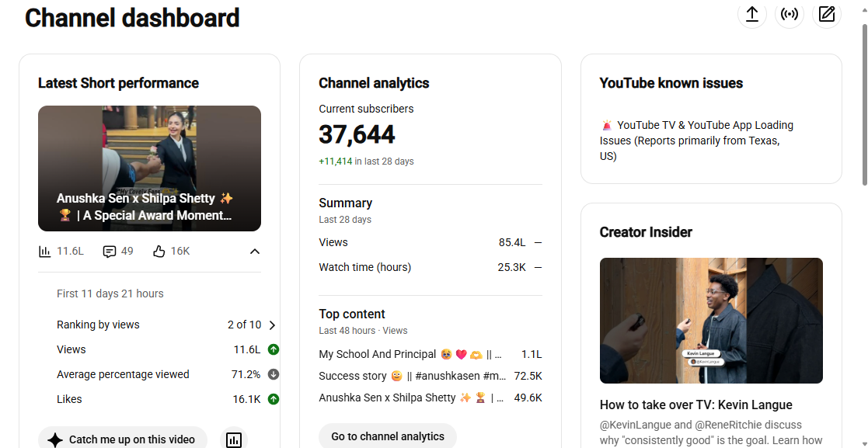Click the thumbs-up likes icon beside 16K
Screen dimensions: 868x448
(159, 252)
